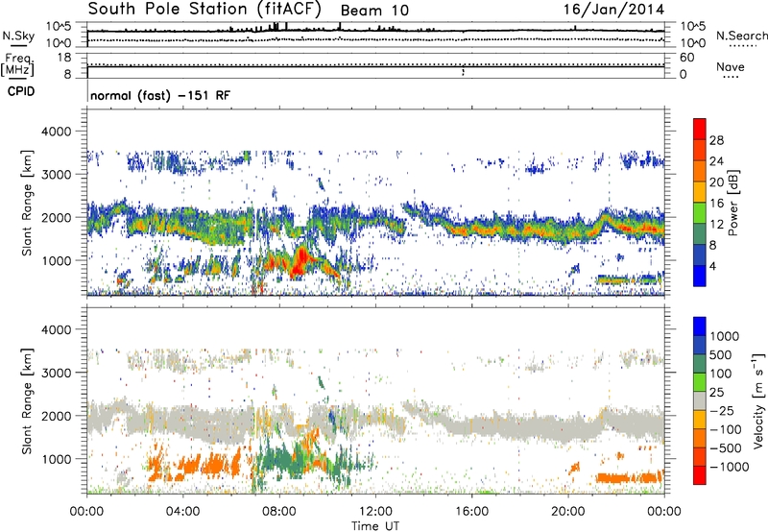Click the "Velocity [m s⁻¹]" color bar title
Viewport: 768px width, 532px height.
[x=758, y=400]
